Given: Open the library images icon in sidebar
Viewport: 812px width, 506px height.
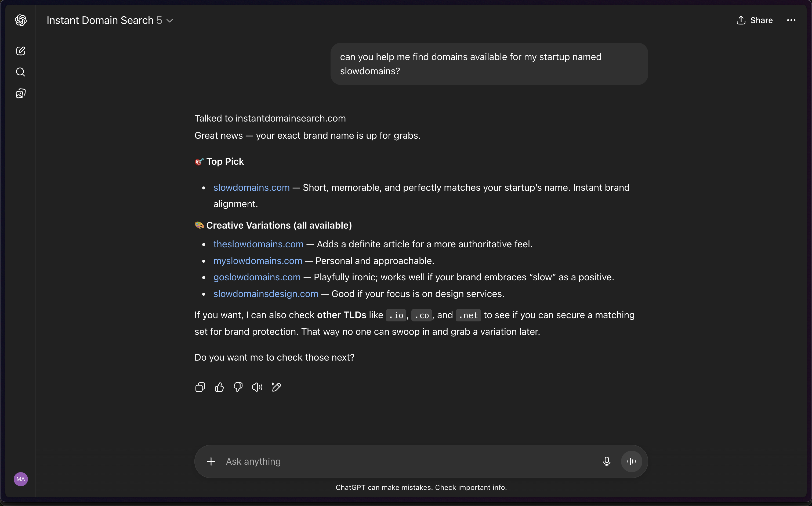Looking at the screenshot, I should click(21, 93).
